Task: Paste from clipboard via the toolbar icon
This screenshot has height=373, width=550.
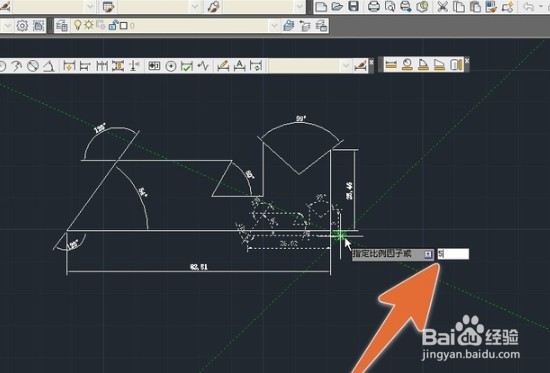Action: (x=475, y=6)
